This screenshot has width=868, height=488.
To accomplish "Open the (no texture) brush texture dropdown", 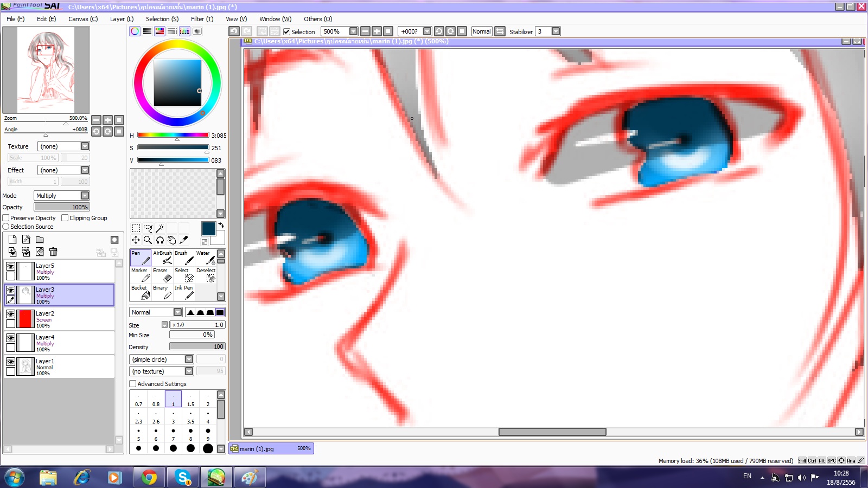I will coord(162,371).
